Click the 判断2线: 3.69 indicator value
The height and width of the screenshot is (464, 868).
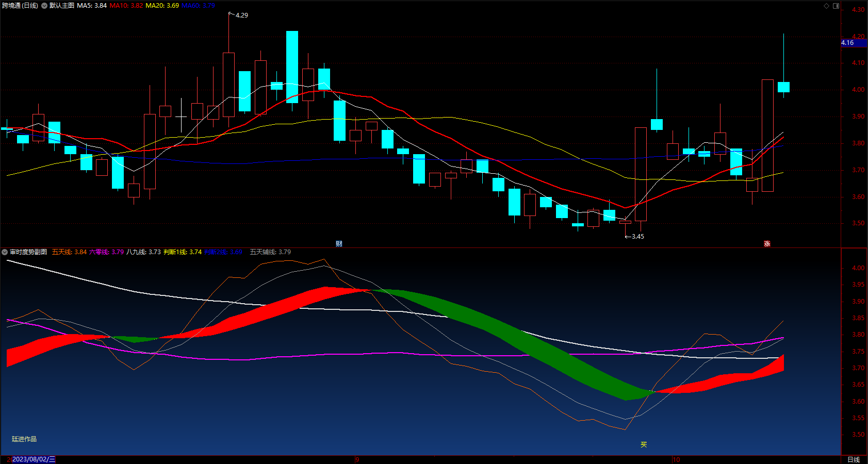point(223,252)
